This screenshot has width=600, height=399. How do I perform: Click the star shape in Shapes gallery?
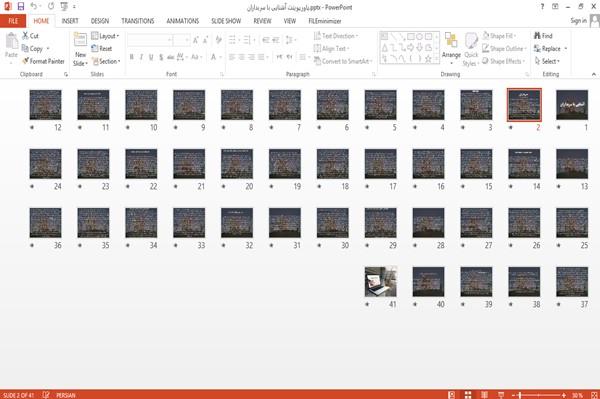point(428,59)
